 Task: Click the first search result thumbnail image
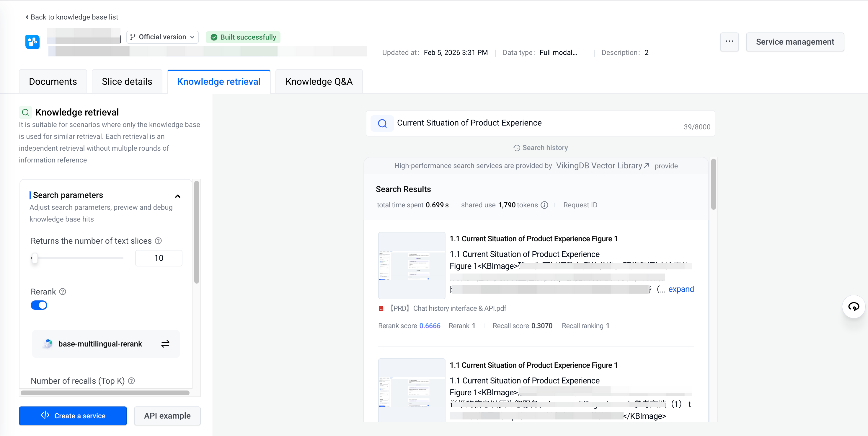pos(412,265)
